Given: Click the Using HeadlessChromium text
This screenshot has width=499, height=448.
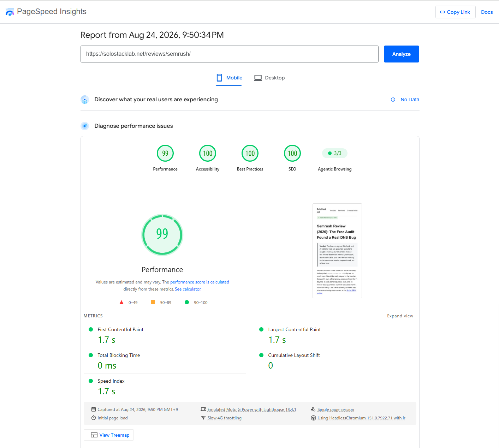Looking at the screenshot, I should (x=361, y=418).
